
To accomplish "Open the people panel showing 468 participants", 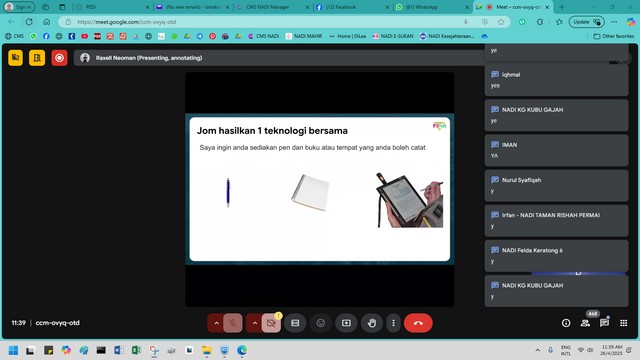I will (585, 323).
